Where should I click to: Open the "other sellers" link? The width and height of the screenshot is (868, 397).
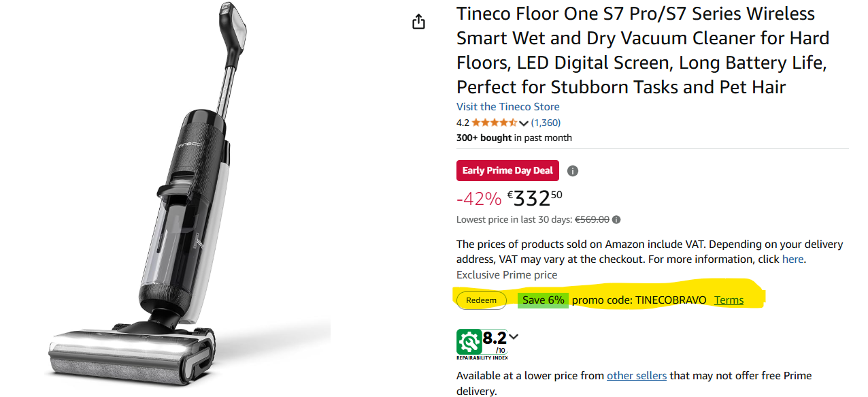(637, 376)
